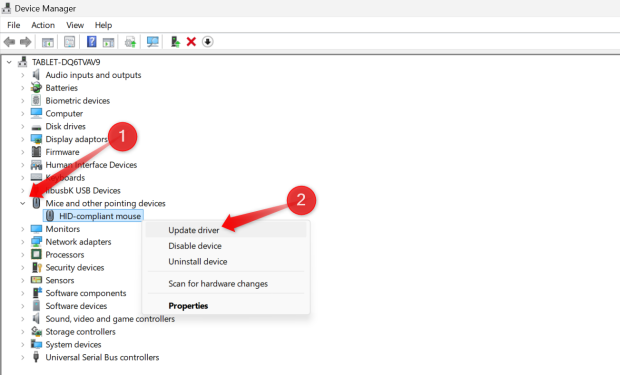The height and width of the screenshot is (375, 620).
Task: Select the libusbK USB Devices label
Action: pyautogui.click(x=83, y=190)
